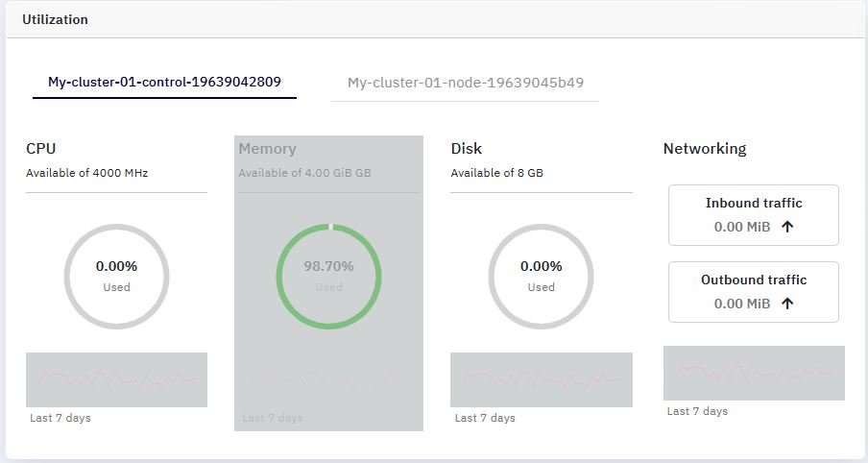The image size is (868, 463).
Task: Switch to the My-cluster-01-node-19639045b49 tab
Action: click(x=465, y=83)
